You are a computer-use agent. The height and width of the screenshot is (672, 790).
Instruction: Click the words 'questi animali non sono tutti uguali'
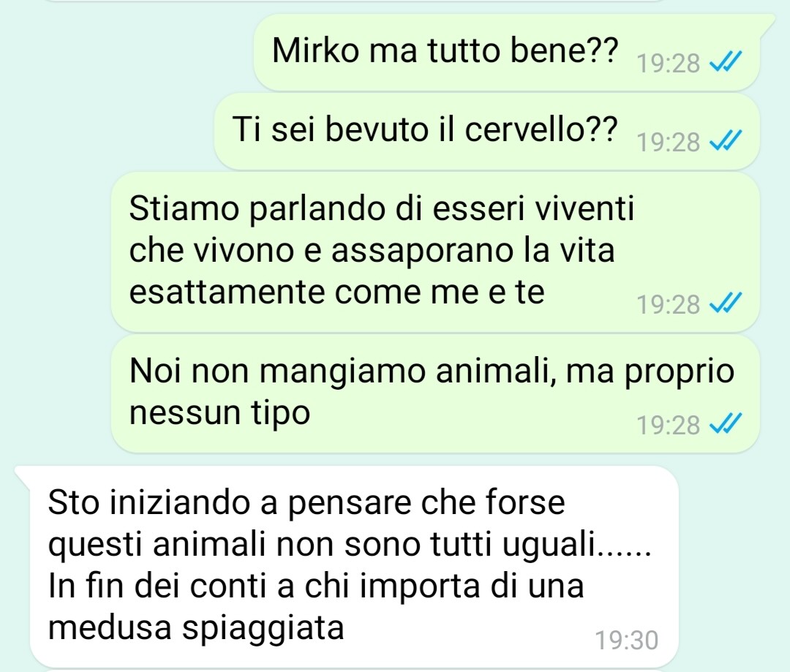click(x=322, y=545)
